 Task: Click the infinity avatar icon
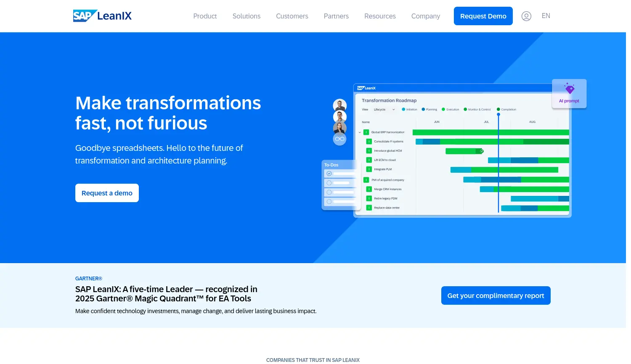tap(339, 139)
